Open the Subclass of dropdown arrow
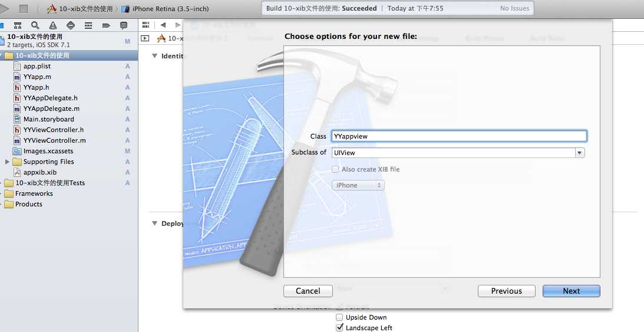The image size is (644, 332). click(x=579, y=153)
